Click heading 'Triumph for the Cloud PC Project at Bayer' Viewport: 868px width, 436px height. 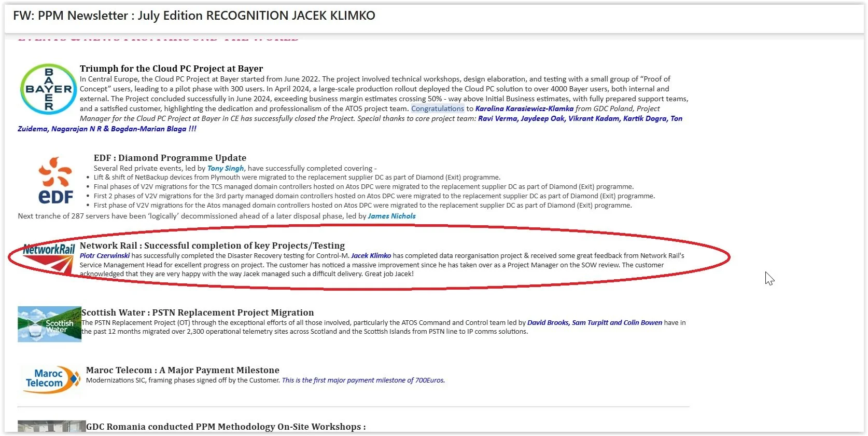(171, 69)
